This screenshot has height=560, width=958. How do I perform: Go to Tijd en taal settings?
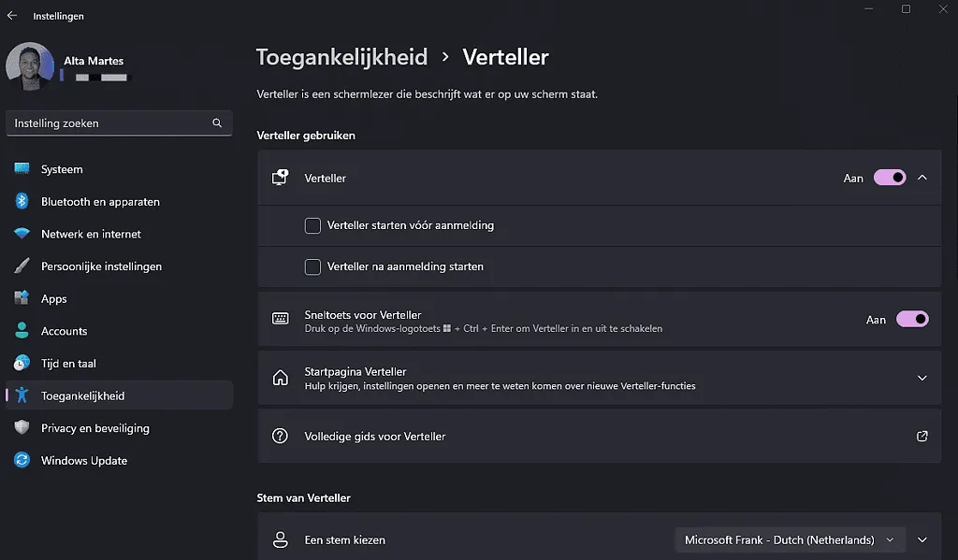point(68,364)
